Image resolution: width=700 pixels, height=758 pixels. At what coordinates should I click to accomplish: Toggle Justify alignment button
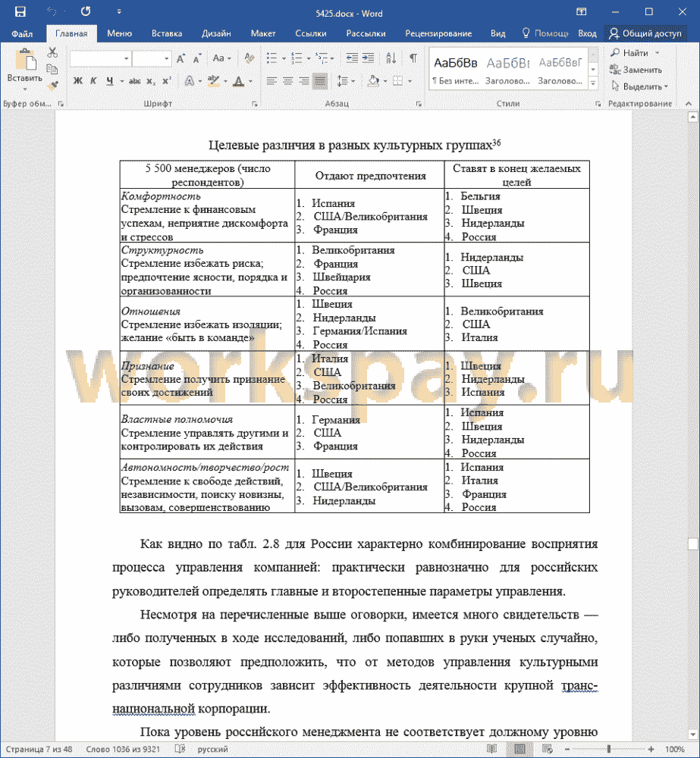coord(320,81)
